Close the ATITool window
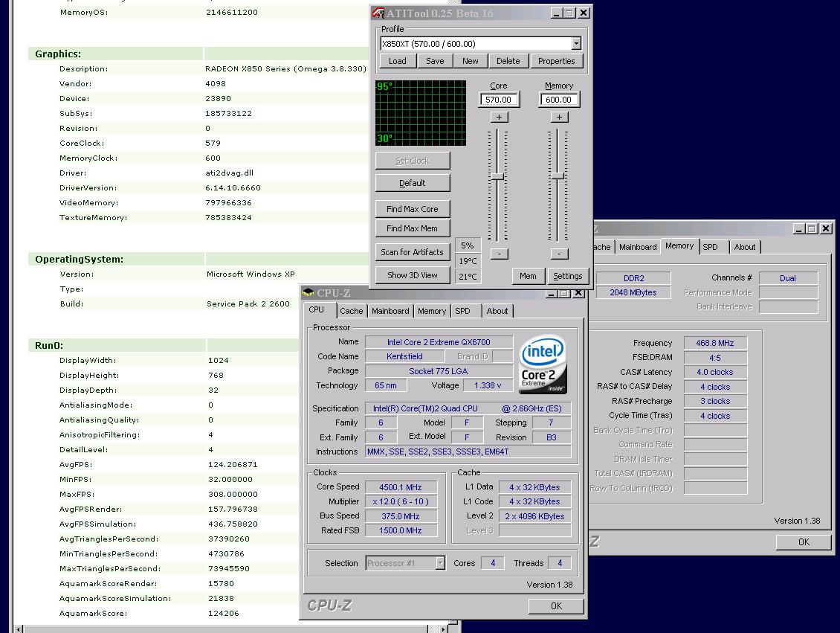This screenshot has width=840, height=633. click(584, 13)
